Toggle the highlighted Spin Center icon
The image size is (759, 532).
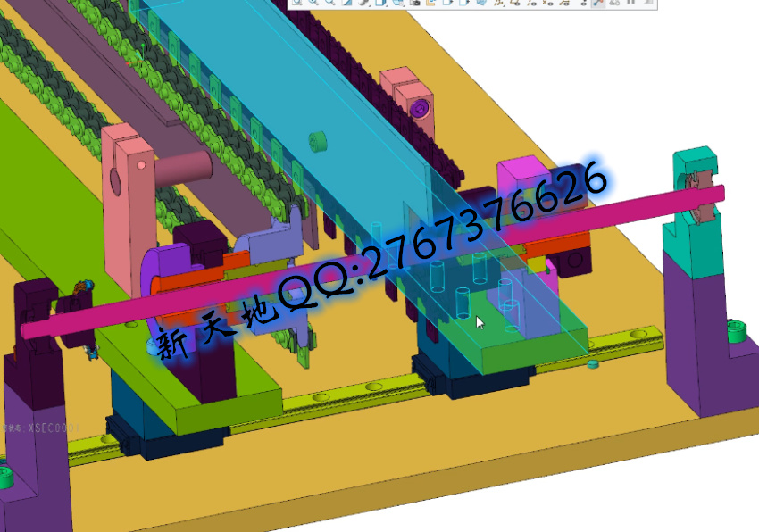[599, 3]
